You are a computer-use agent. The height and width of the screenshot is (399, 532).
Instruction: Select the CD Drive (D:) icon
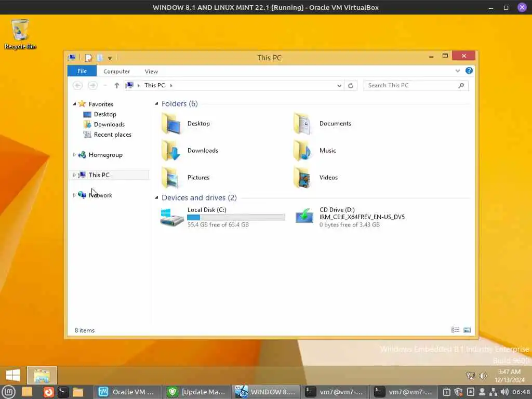(304, 216)
